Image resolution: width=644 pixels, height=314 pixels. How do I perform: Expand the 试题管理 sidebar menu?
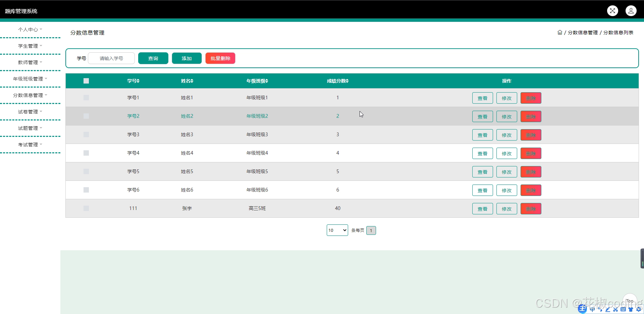pos(30,128)
